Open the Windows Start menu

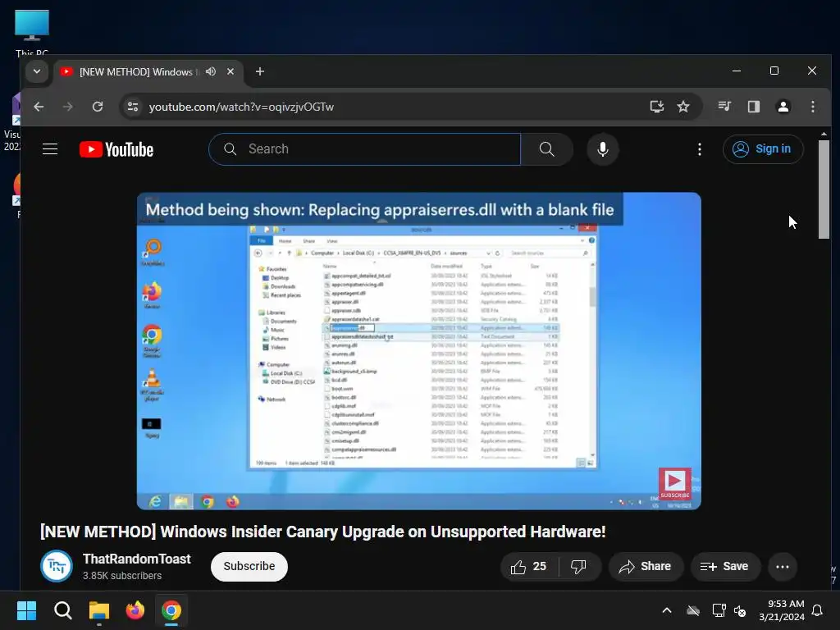click(x=26, y=610)
